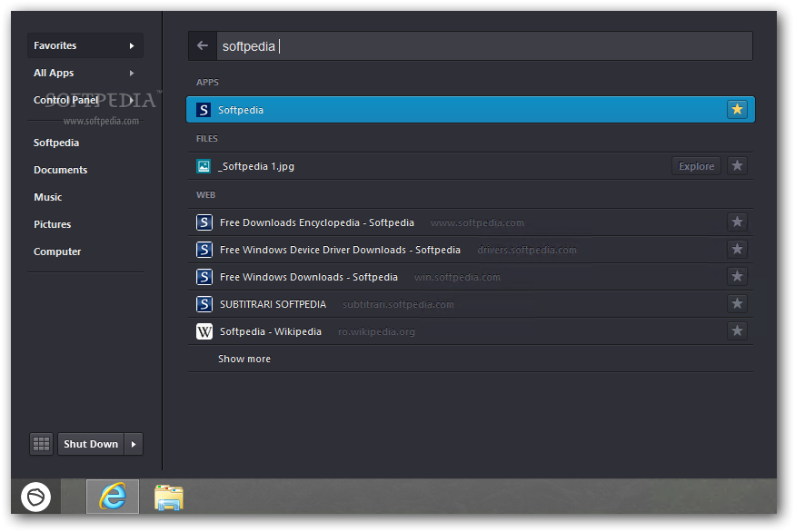
Task: Open the _Softpedia 1.jpg file result
Action: [470, 166]
